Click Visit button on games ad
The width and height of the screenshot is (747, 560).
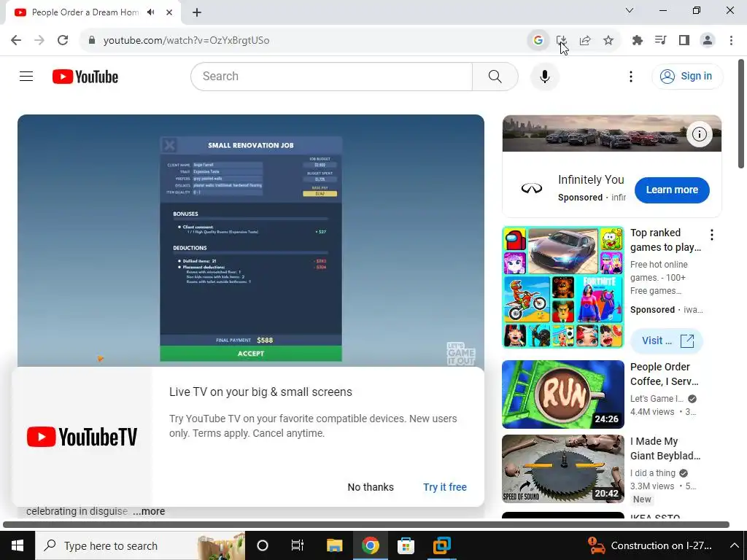coord(667,341)
